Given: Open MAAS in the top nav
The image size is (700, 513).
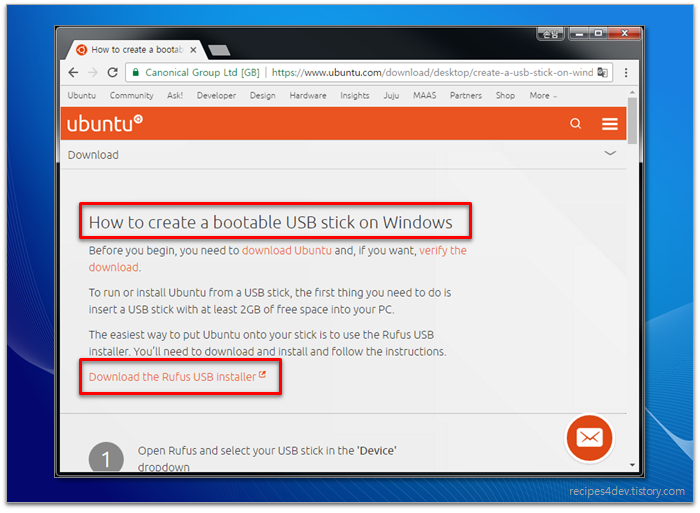Looking at the screenshot, I should tap(424, 96).
